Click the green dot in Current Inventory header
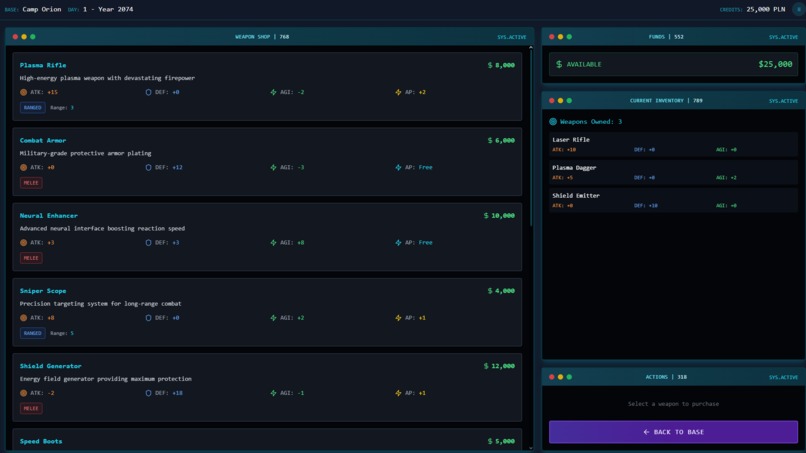This screenshot has width=806, height=453. [x=569, y=101]
